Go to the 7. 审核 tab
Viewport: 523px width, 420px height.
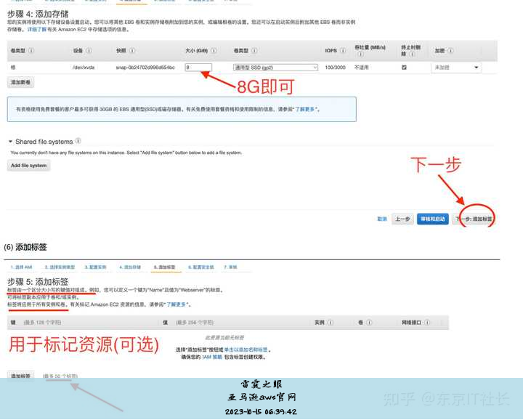click(230, 267)
